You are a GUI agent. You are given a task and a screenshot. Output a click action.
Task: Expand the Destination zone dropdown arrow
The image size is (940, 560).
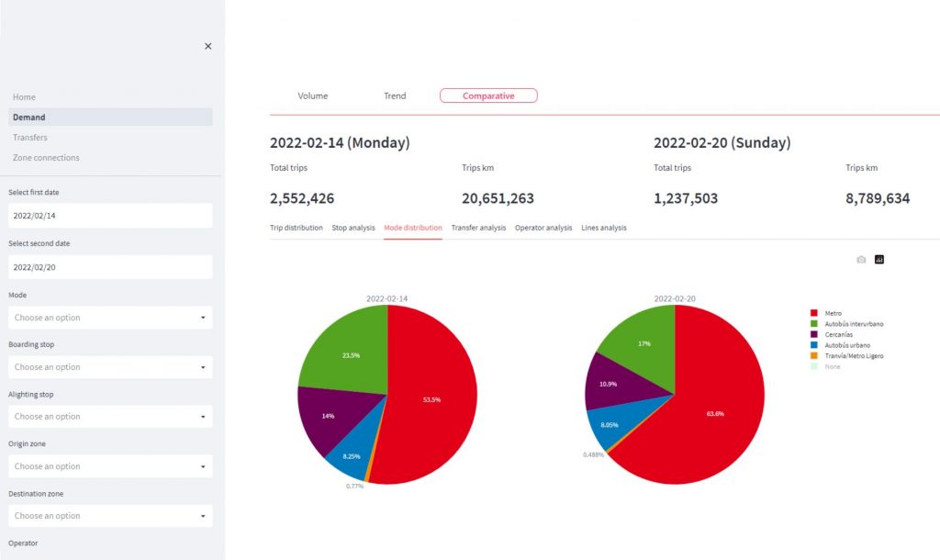tap(202, 516)
